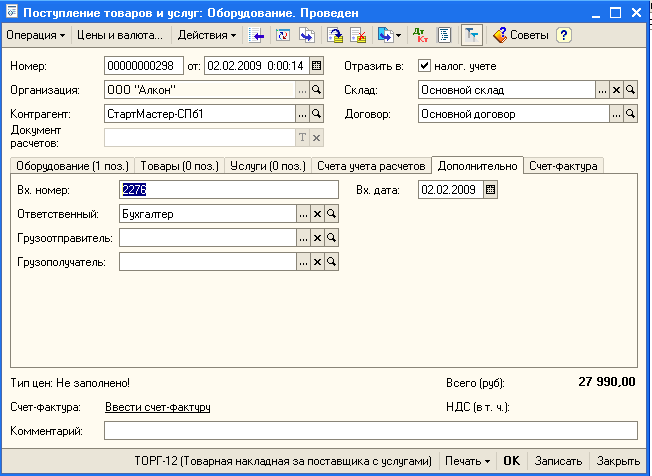Open the magnifier for Грузополучатель field
Image resolution: width=652 pixels, height=476 pixels.
331,262
